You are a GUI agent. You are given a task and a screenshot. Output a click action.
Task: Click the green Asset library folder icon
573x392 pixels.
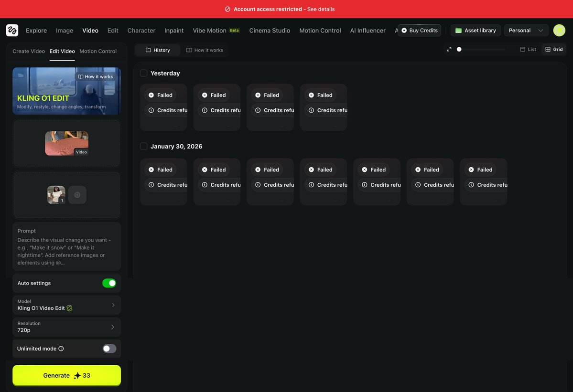click(x=458, y=30)
